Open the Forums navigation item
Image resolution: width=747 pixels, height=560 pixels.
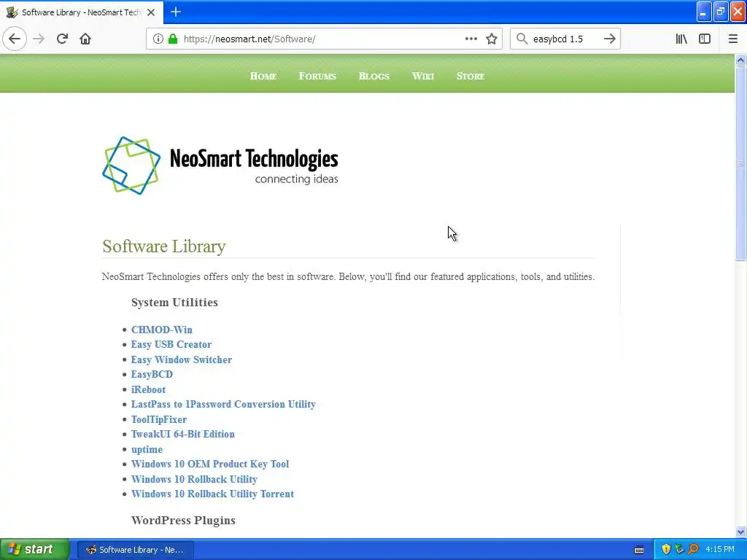click(317, 76)
